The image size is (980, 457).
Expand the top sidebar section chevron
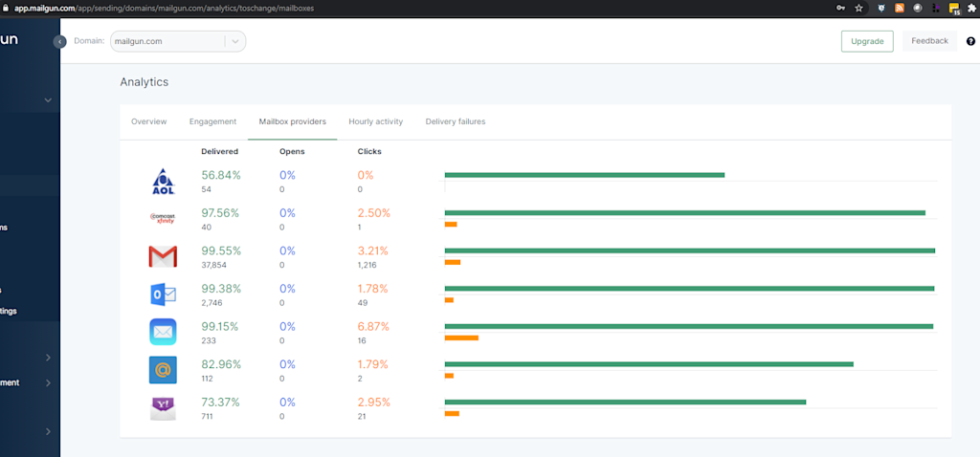[x=48, y=99]
